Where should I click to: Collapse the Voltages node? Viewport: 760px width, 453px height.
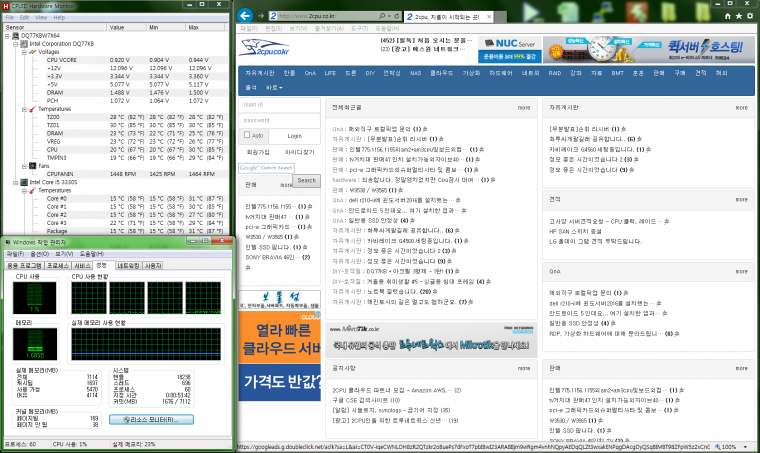(x=24, y=52)
